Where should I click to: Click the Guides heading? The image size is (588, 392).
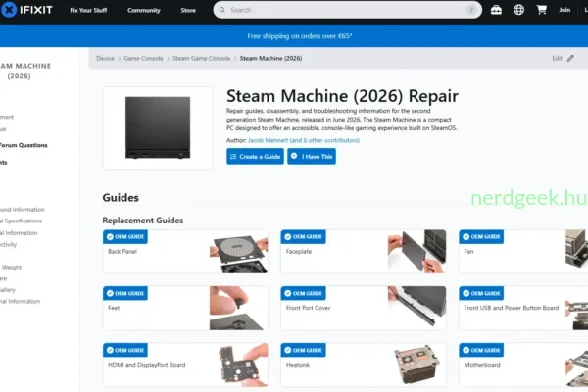pos(121,198)
